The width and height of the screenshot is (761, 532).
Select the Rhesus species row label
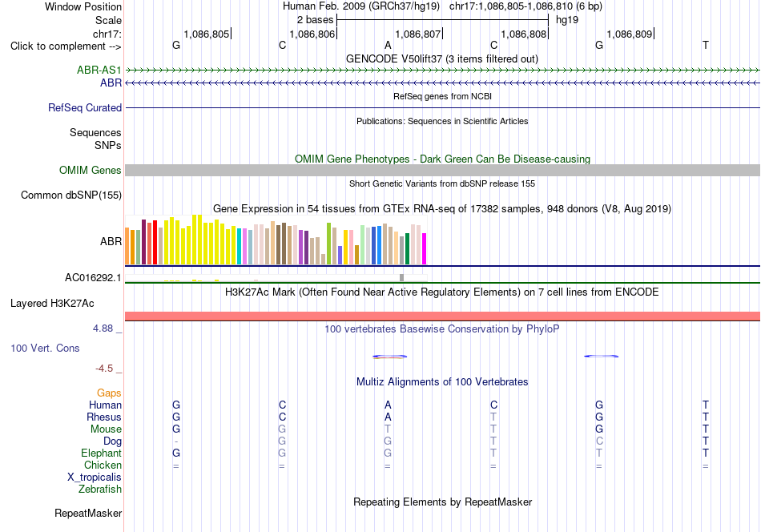(x=104, y=417)
